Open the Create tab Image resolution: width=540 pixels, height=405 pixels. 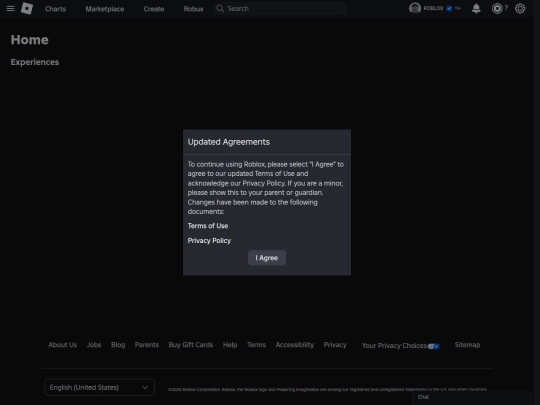pos(154,9)
